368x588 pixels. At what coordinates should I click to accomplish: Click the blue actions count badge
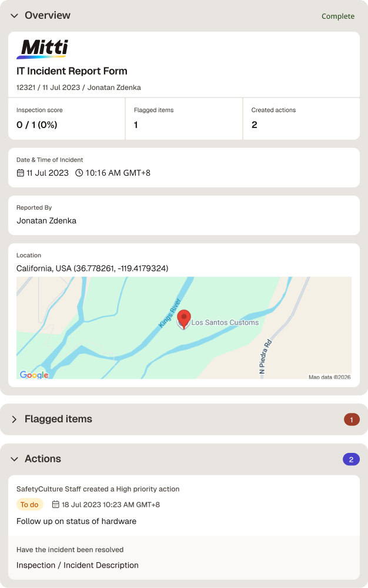coord(351,459)
